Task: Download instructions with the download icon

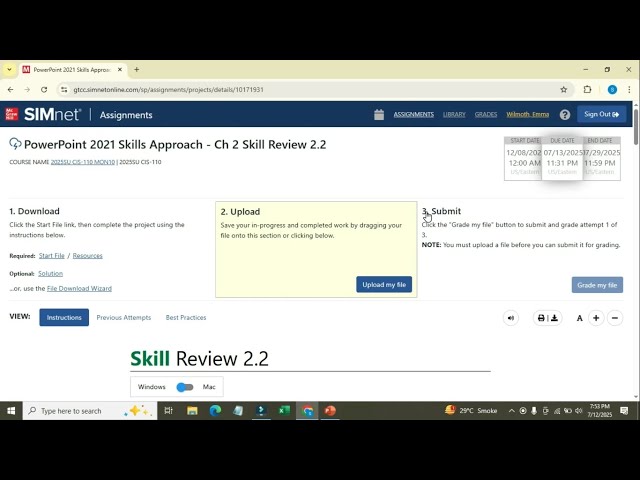Action: coord(554,318)
